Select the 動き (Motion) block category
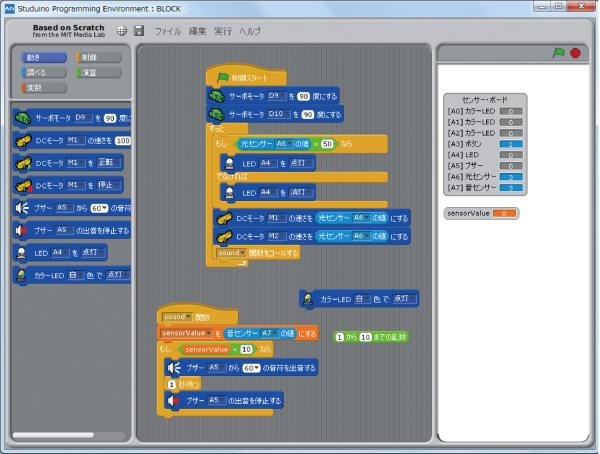600x454 pixels. (38, 58)
